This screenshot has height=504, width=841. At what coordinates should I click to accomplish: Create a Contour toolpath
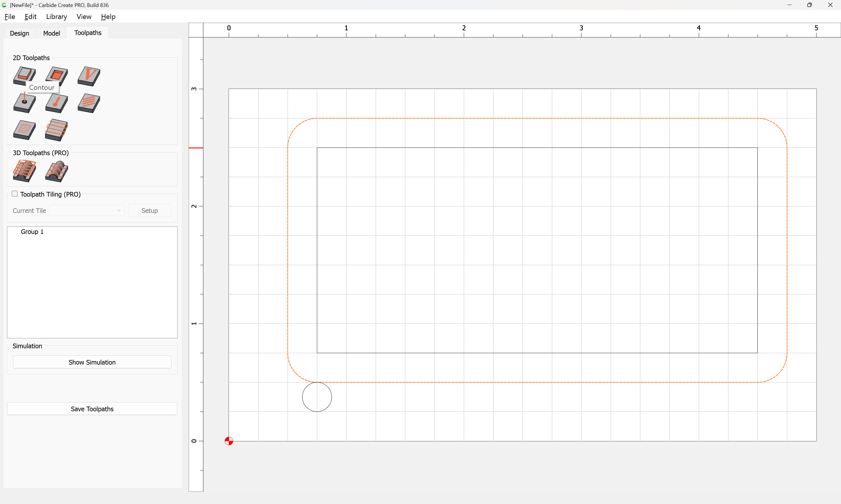pos(24,74)
